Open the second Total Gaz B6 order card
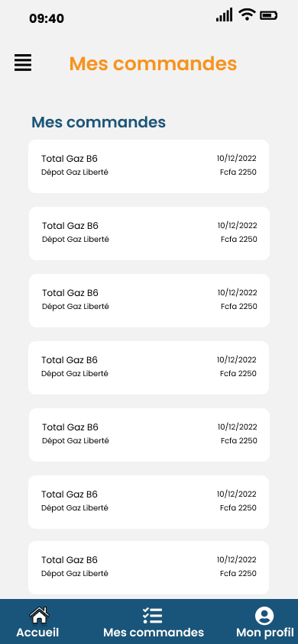This screenshot has width=298, height=644. click(x=149, y=233)
